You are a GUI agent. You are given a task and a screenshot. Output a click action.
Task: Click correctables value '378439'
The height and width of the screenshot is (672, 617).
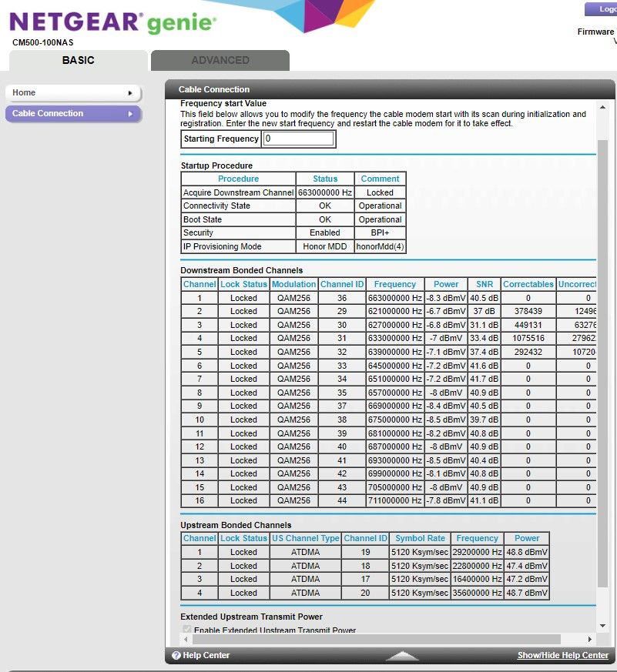(528, 311)
